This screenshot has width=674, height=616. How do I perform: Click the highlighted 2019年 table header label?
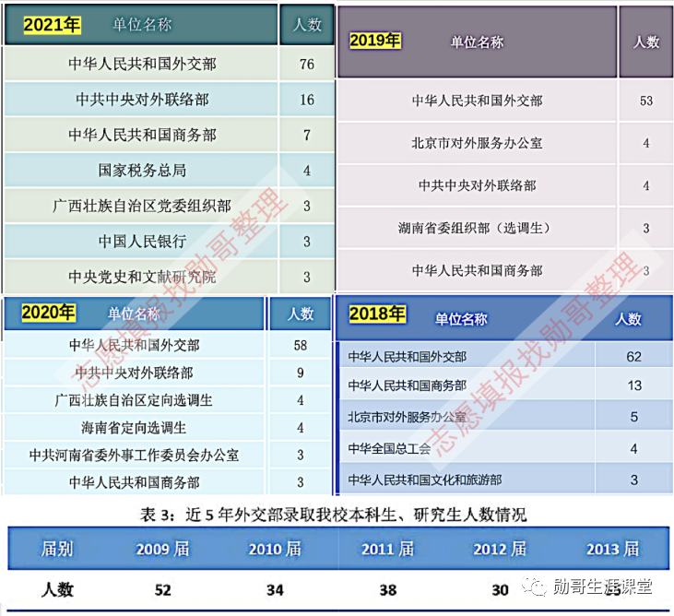(375, 41)
